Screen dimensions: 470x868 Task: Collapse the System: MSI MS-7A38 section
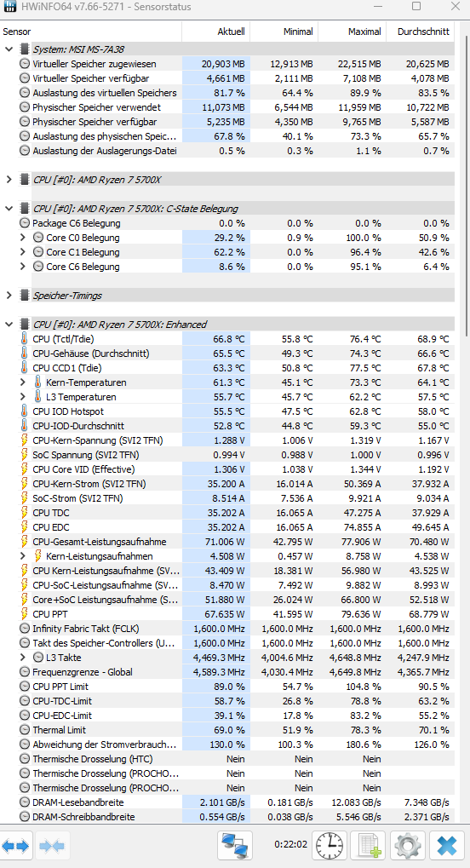[x=9, y=49]
